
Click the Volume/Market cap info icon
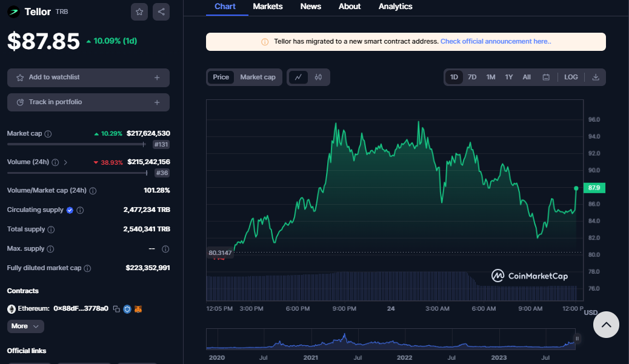click(93, 191)
